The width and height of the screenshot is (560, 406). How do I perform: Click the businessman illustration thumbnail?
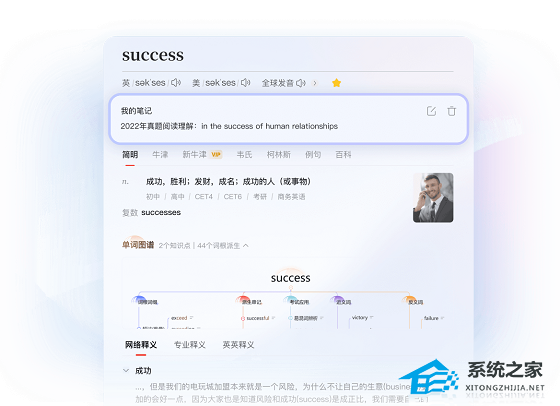433,198
